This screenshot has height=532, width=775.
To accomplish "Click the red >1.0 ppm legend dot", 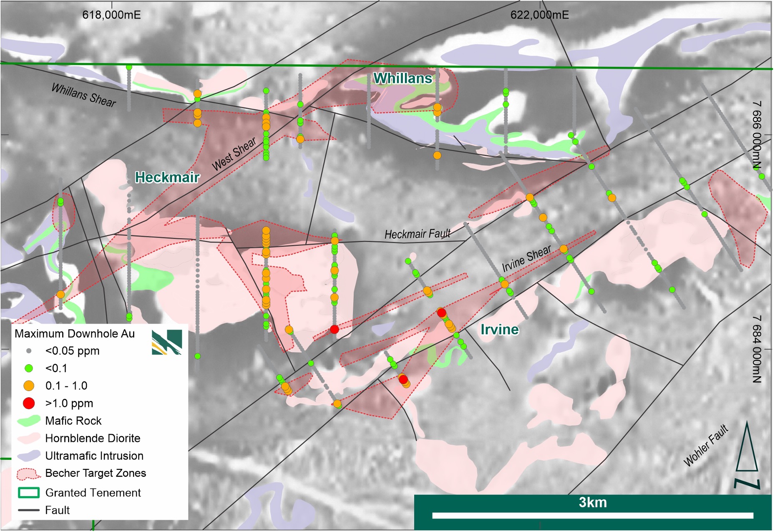I will (x=29, y=403).
